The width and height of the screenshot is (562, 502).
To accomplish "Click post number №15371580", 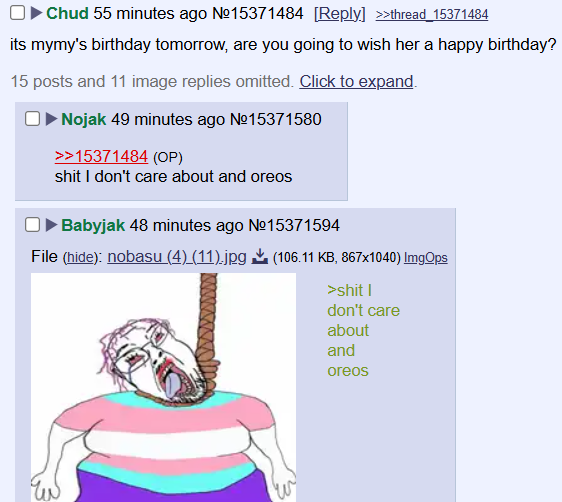I will (276, 119).
